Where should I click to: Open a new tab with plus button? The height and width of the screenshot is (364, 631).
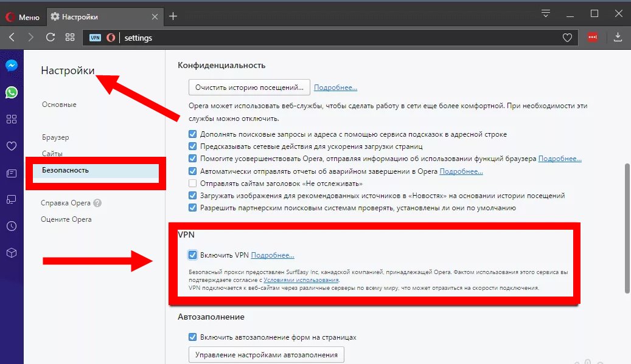173,16
